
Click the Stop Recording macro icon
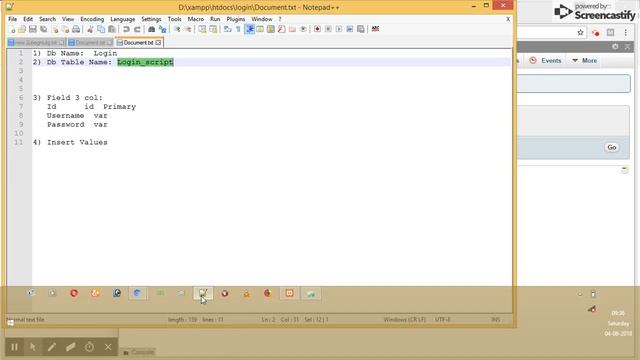coord(328,29)
